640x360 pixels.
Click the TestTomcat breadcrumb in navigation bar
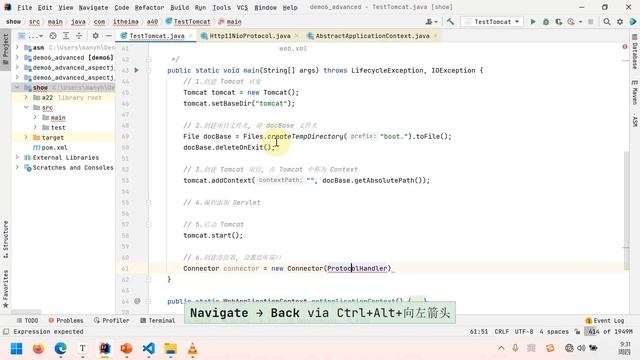(188, 22)
